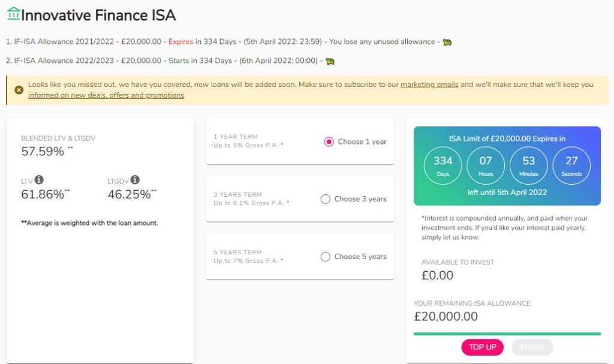Follow the informed on new deals link
Viewport: 614px width, 364px height.
[106, 95]
